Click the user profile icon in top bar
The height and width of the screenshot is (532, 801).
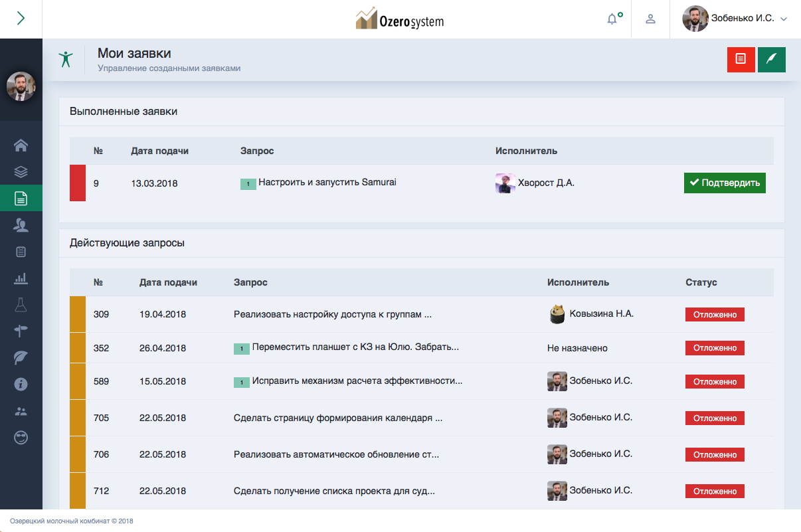[x=651, y=19]
